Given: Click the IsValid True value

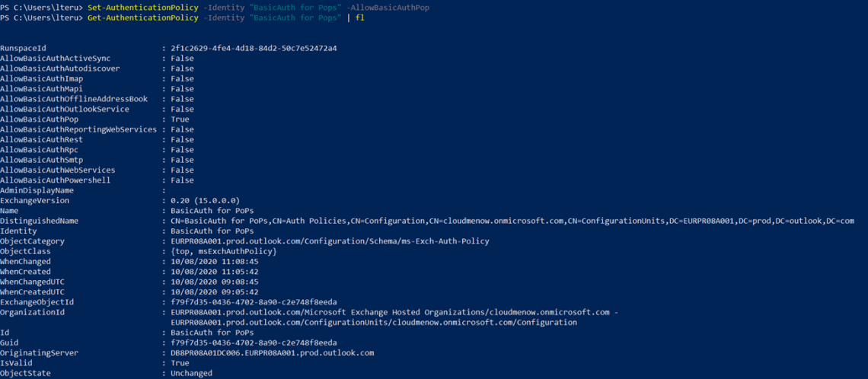Looking at the screenshot, I should click(180, 363).
